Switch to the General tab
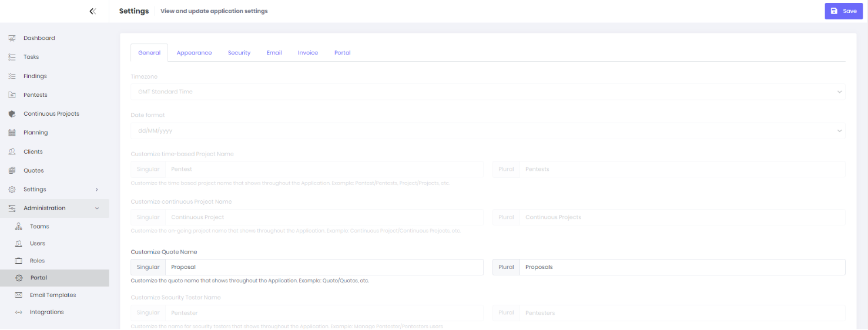868x330 pixels. [x=149, y=53]
